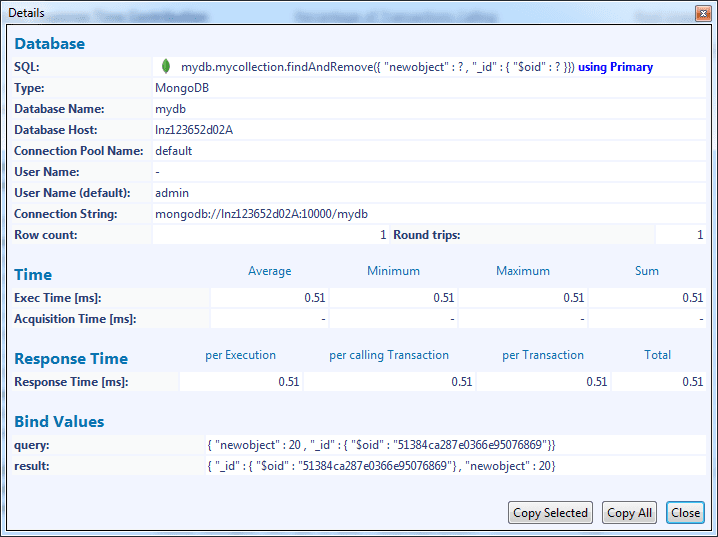Close the Details dialog with the X
This screenshot has height=537, width=718.
[x=703, y=13]
